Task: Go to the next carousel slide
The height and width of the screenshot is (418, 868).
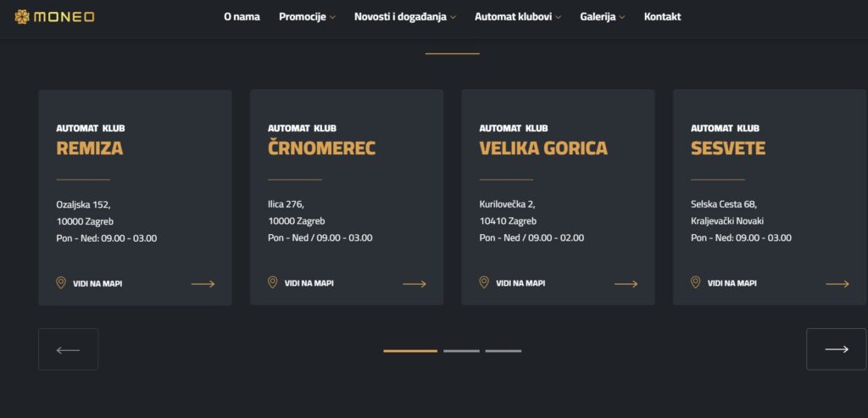Action: point(836,349)
